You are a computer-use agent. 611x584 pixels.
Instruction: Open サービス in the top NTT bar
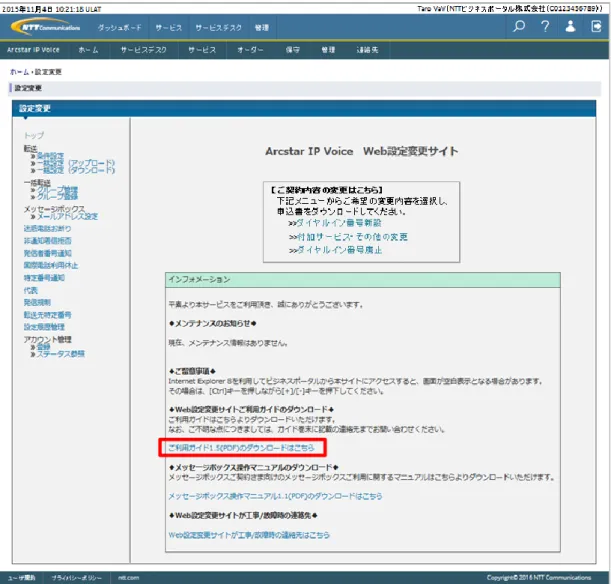click(169, 28)
